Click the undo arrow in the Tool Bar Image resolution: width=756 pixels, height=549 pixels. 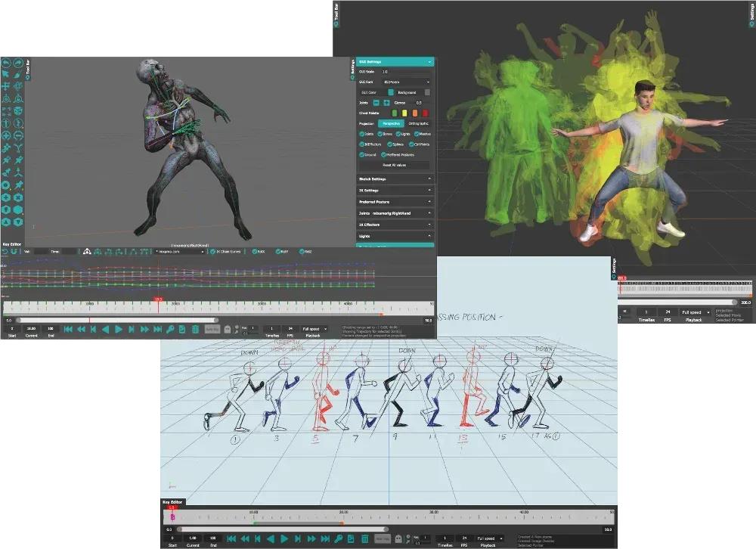tap(6, 63)
